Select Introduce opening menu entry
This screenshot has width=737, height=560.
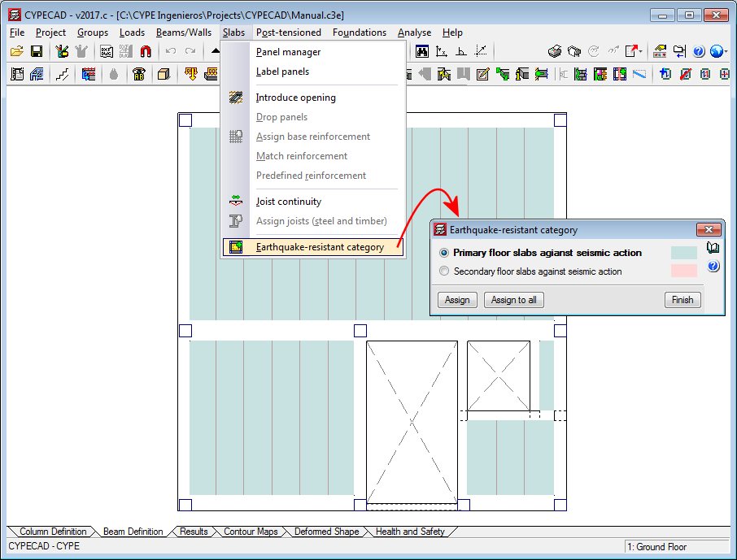click(x=295, y=98)
